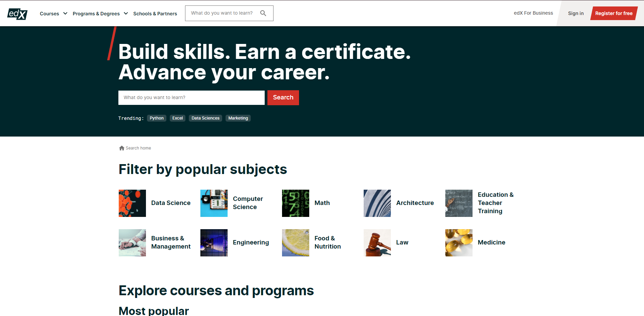This screenshot has width=644, height=316.
Task: Open the Education & Teacher Training chalkboard thumbnail
Action: tap(459, 203)
